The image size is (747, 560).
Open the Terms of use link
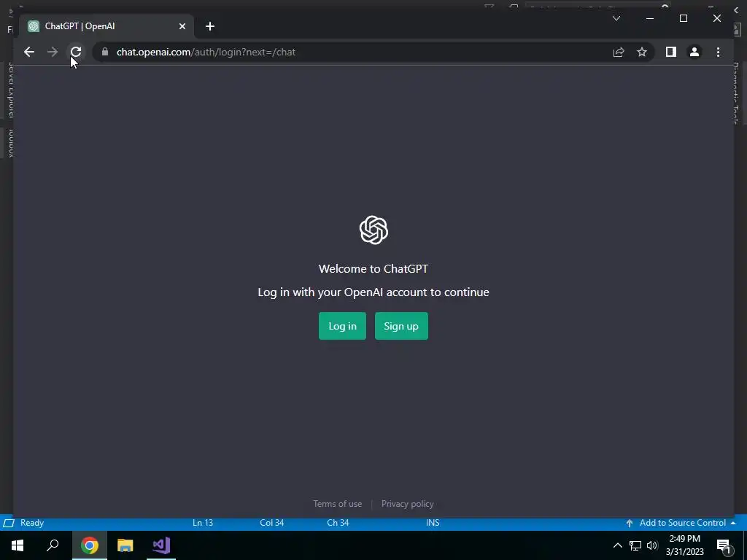(337, 504)
